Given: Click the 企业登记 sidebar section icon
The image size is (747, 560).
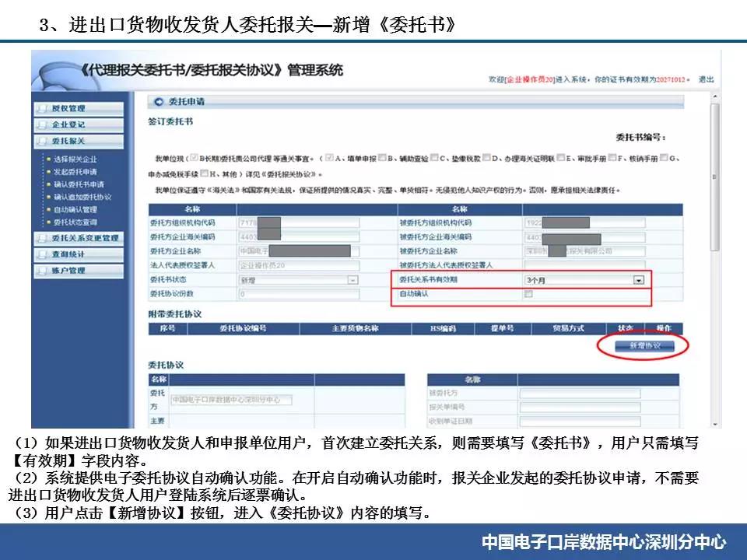Looking at the screenshot, I should tap(42, 124).
